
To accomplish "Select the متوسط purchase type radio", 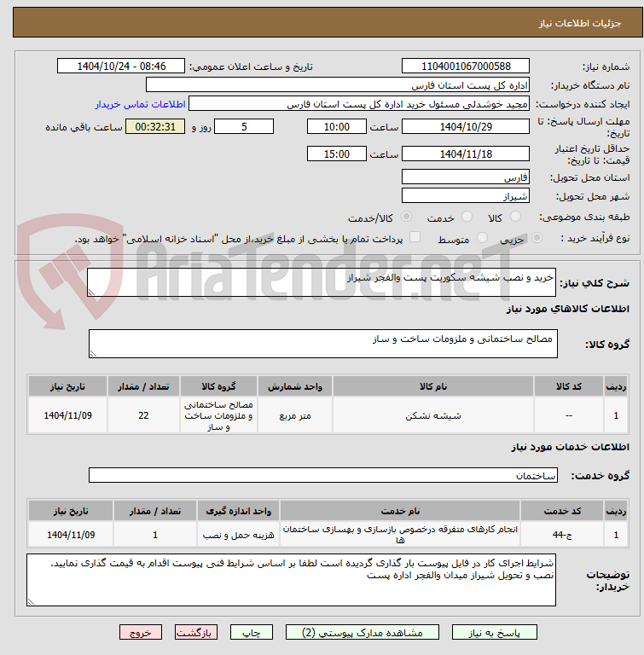I will click(x=482, y=238).
